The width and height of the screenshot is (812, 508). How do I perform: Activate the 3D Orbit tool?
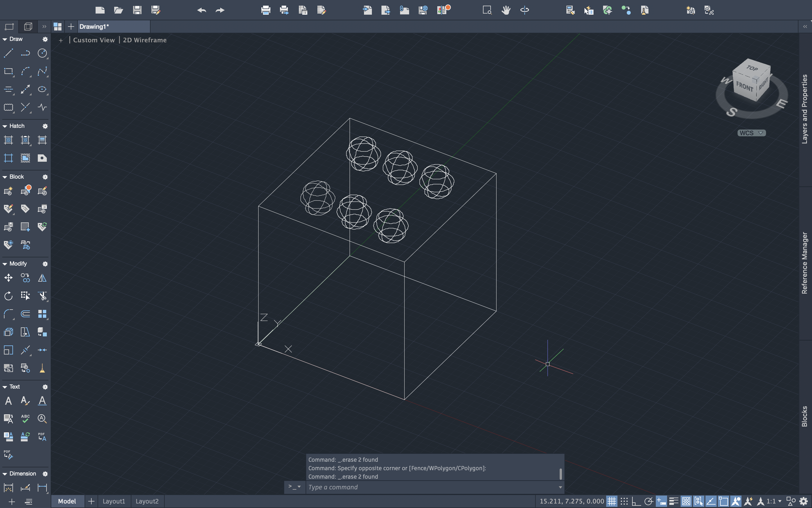(525, 10)
